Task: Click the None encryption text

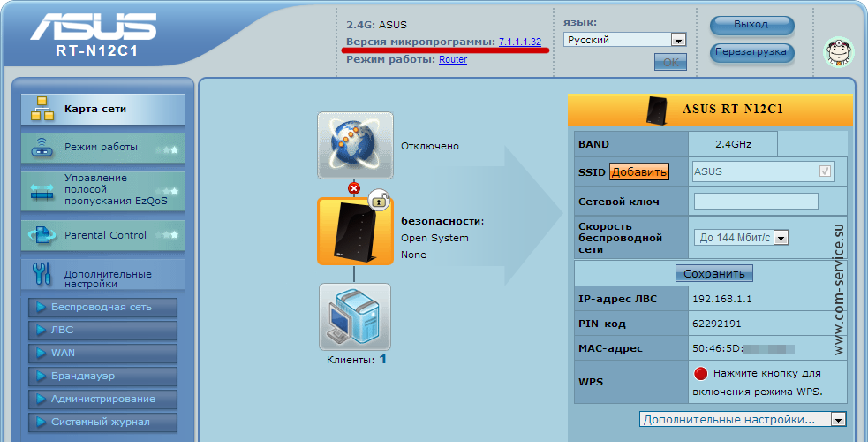Action: coord(413,255)
